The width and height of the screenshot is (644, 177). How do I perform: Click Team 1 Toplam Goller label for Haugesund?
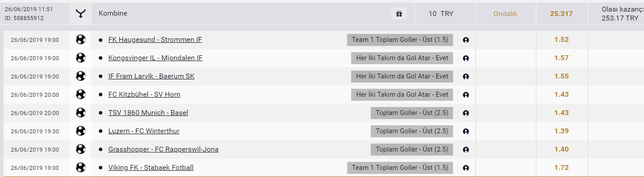400,40
